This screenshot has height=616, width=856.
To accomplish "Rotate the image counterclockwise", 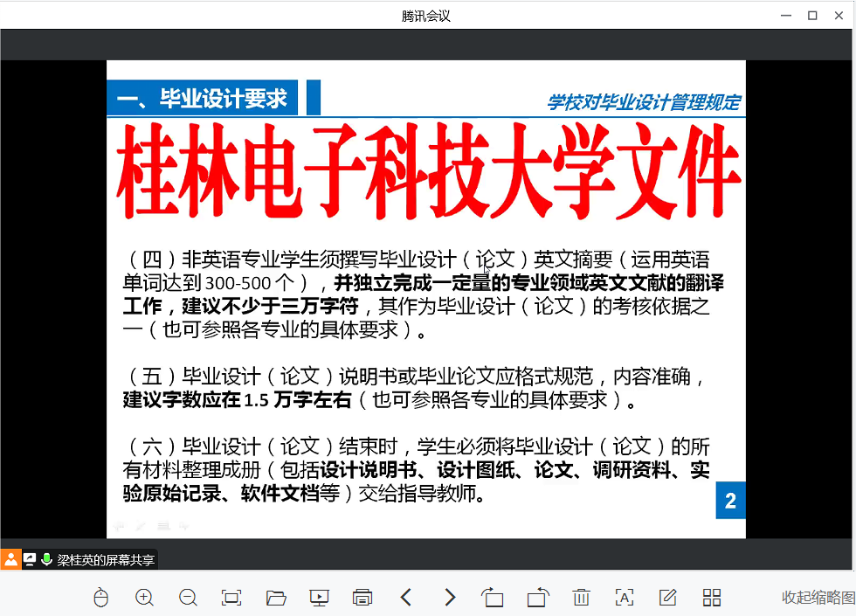I will (494, 598).
